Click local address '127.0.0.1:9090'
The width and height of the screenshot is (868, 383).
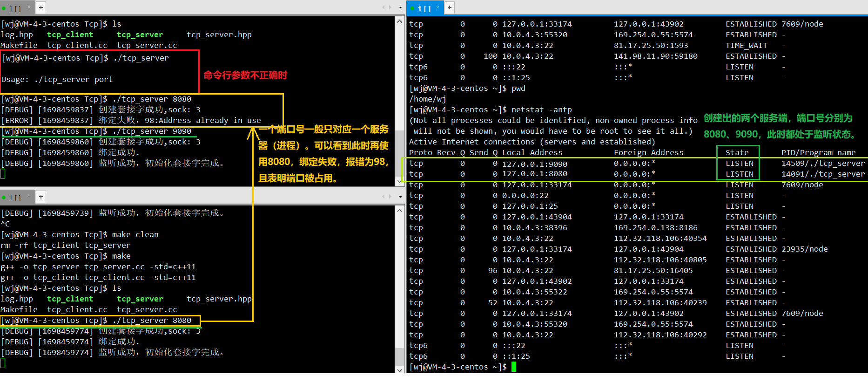click(x=535, y=164)
